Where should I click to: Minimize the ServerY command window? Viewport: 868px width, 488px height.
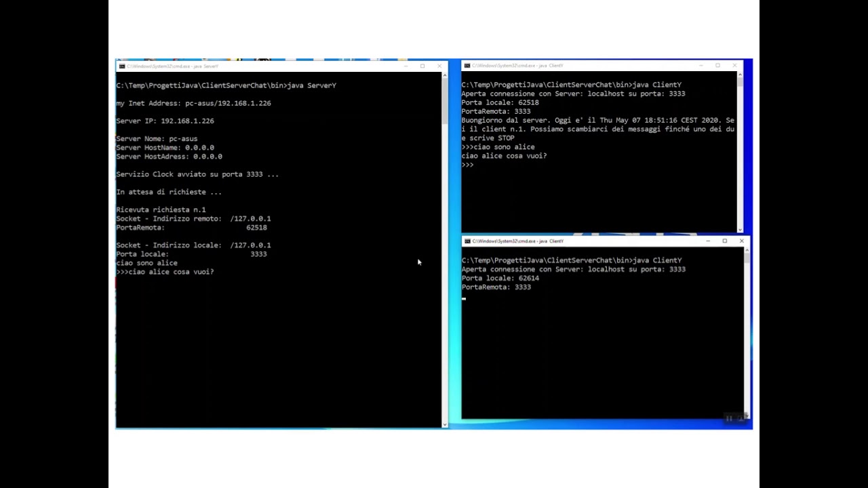click(x=406, y=66)
